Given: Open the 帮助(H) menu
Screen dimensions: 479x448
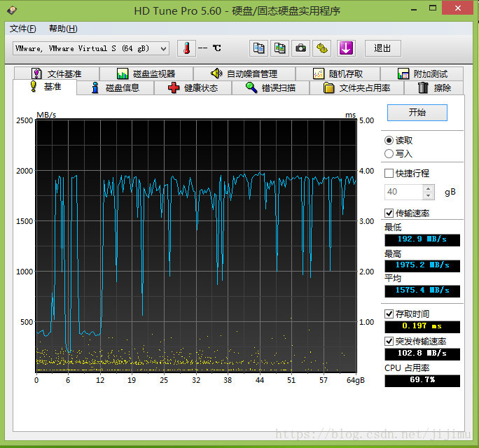Looking at the screenshot, I should point(63,29).
